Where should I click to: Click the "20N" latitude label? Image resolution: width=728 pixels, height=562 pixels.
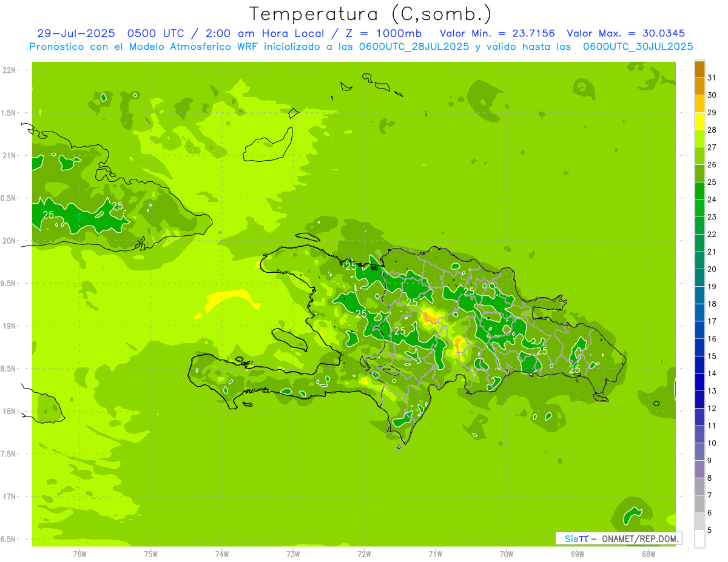click(x=9, y=241)
